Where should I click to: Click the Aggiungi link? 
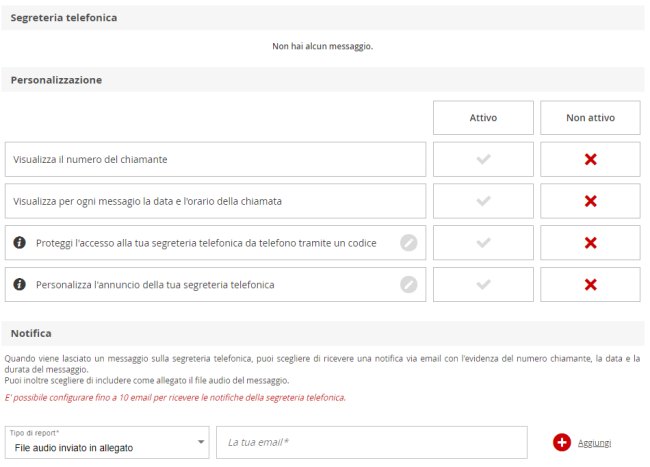pyautogui.click(x=594, y=443)
